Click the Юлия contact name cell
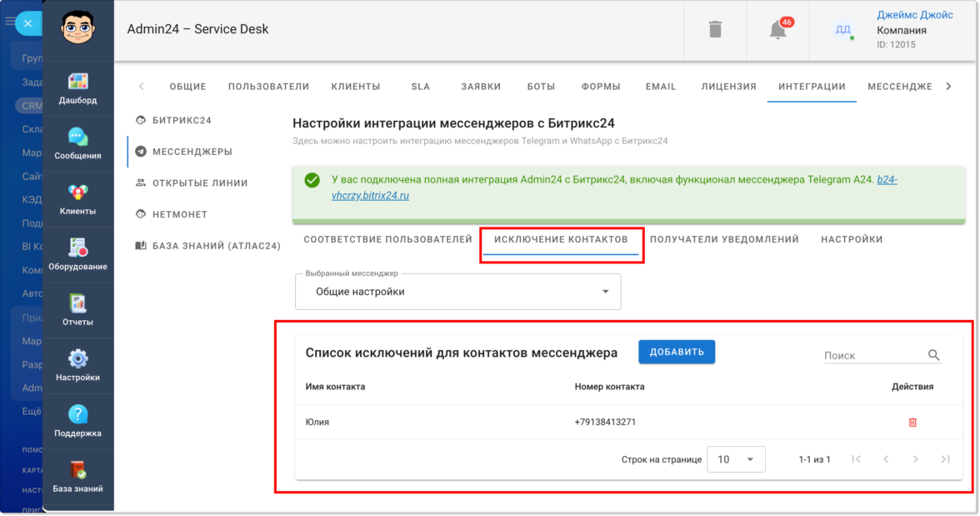980x516 pixels. [317, 422]
